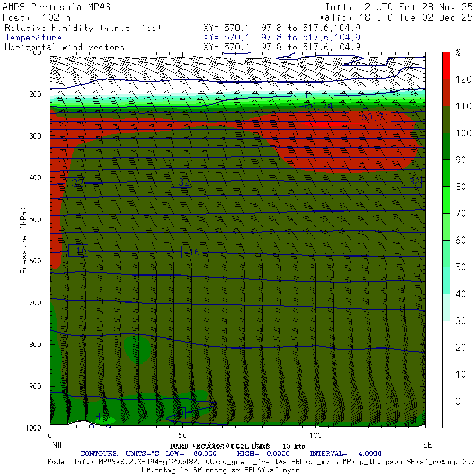This screenshot has width=476, height=476.
Task: Select the 200 hPa pressure tick label
Action: (x=35, y=95)
